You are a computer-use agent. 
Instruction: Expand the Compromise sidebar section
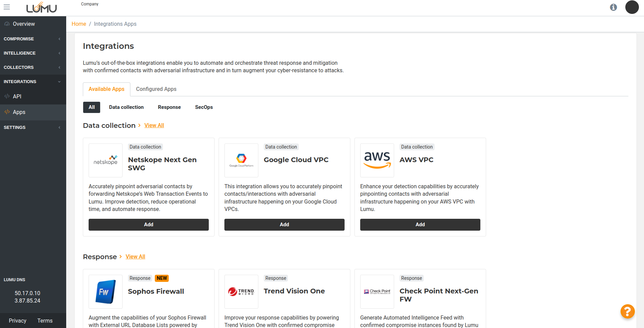pyautogui.click(x=33, y=39)
